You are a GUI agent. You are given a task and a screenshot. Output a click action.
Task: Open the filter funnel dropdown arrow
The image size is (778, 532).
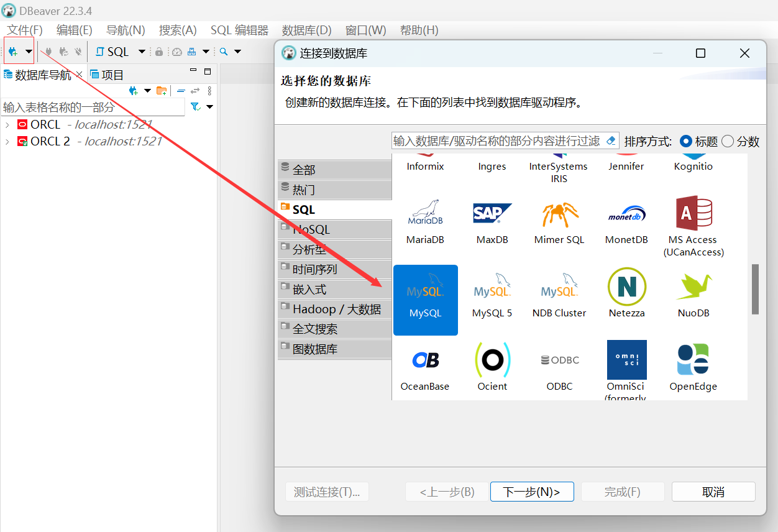tap(209, 107)
